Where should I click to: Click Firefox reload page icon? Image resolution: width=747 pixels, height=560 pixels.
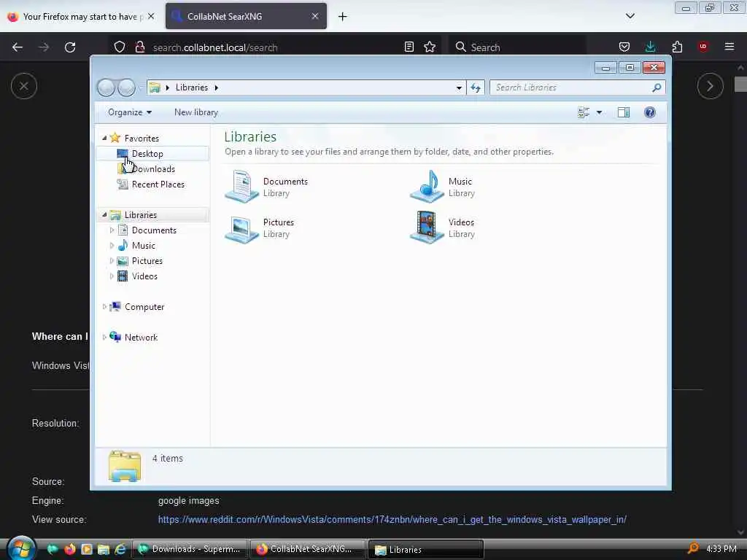70,47
